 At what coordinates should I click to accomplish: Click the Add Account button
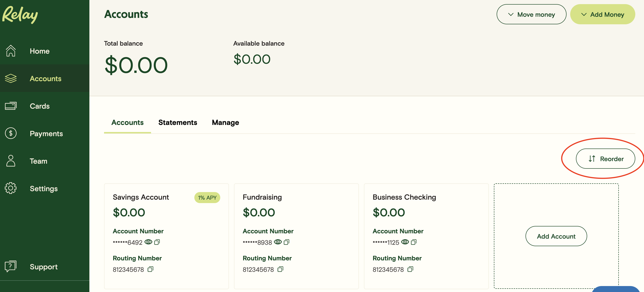click(x=556, y=236)
